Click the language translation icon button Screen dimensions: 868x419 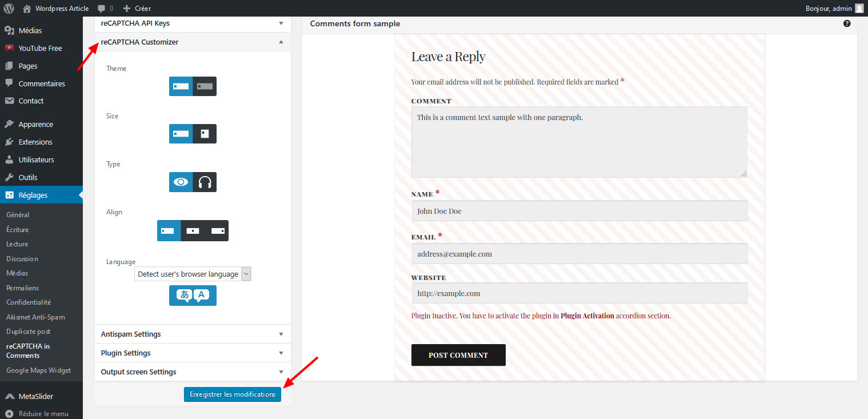[193, 296]
